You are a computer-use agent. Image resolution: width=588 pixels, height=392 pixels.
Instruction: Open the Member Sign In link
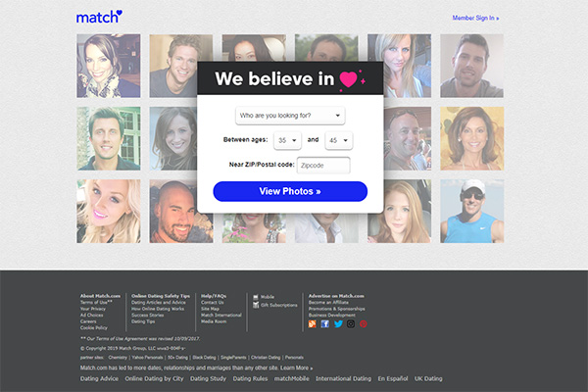coord(475,18)
